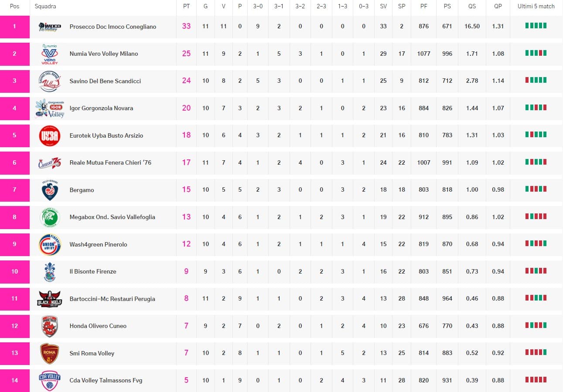Screen dimensions: 563x392
Task: Click the Ultimi 5 match column header
Action: (x=536, y=7)
